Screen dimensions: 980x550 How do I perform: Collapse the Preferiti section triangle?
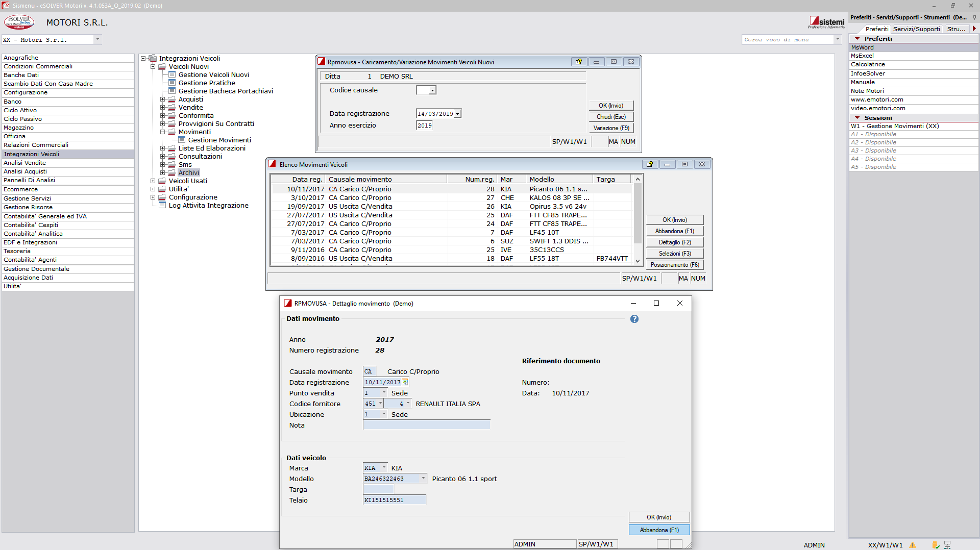point(857,39)
